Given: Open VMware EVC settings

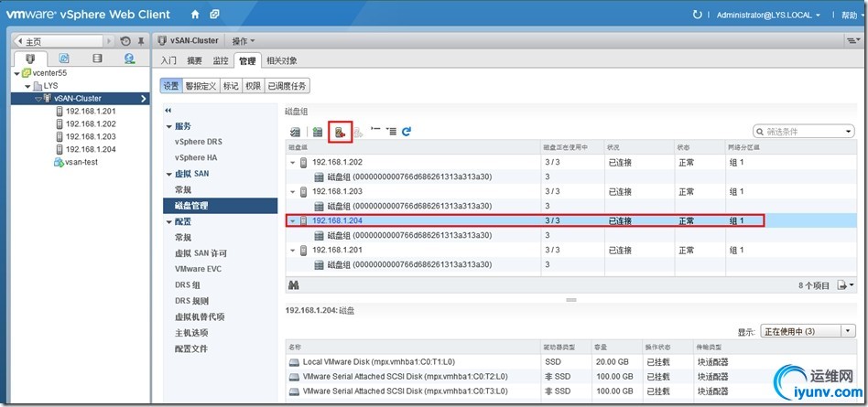Looking at the screenshot, I should pos(198,269).
